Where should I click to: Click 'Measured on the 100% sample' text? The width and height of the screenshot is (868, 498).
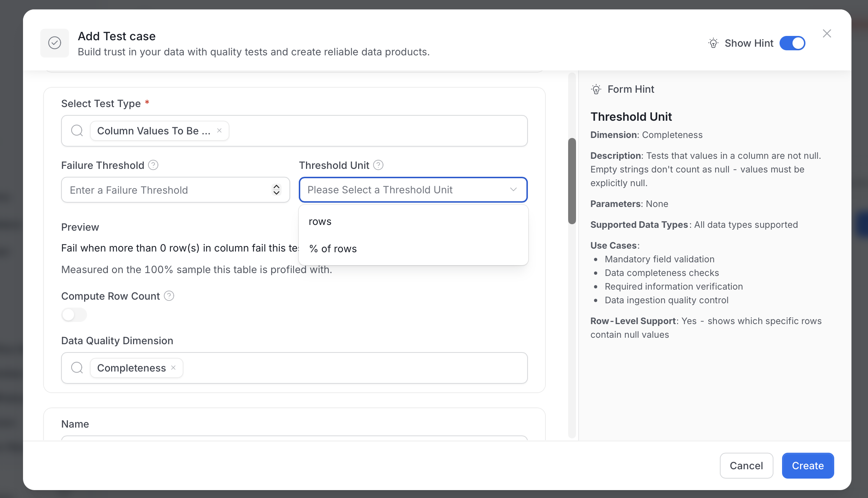click(x=196, y=269)
